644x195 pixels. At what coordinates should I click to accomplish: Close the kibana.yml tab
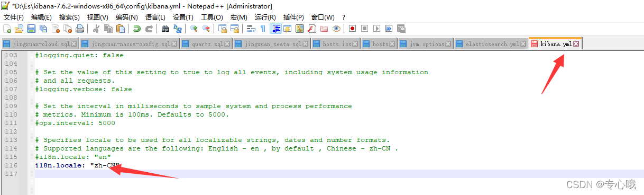pos(576,44)
